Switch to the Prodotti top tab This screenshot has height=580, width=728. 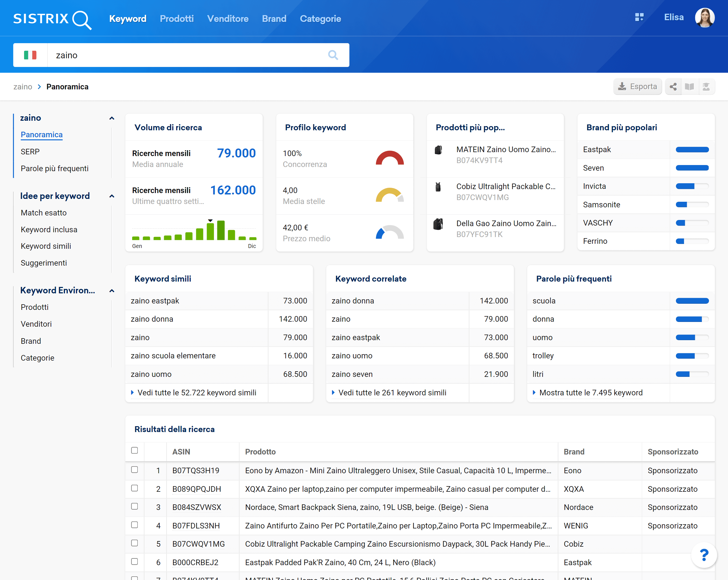pos(177,18)
